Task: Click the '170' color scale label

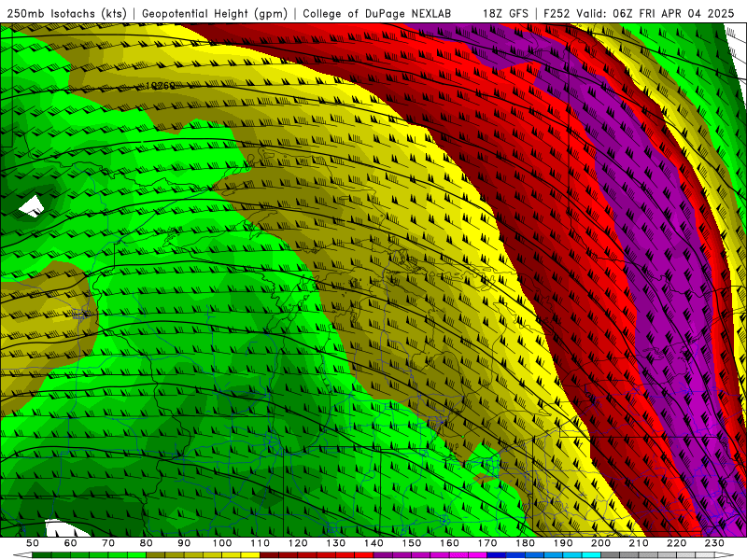Action: click(x=487, y=543)
